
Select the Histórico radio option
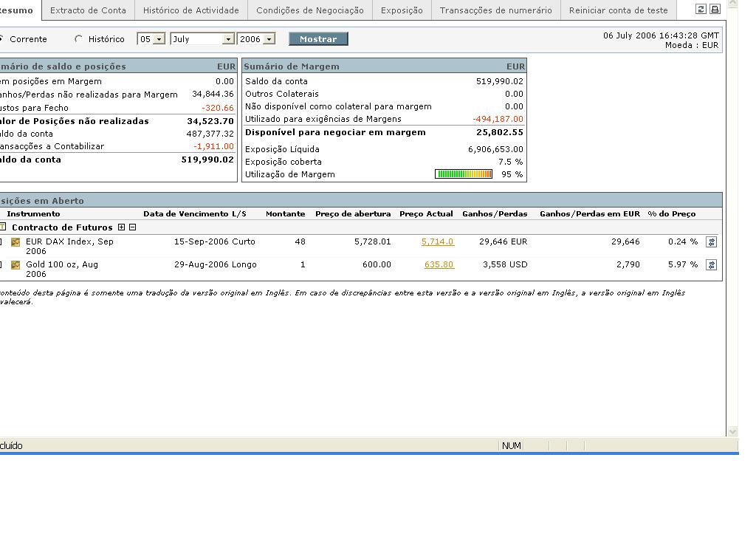point(79,39)
